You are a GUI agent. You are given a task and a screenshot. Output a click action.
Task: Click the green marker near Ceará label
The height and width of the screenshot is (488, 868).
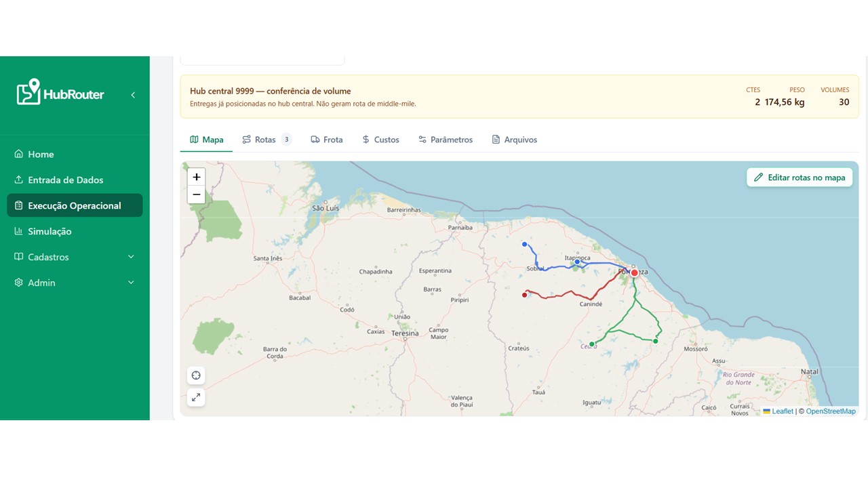click(x=592, y=344)
